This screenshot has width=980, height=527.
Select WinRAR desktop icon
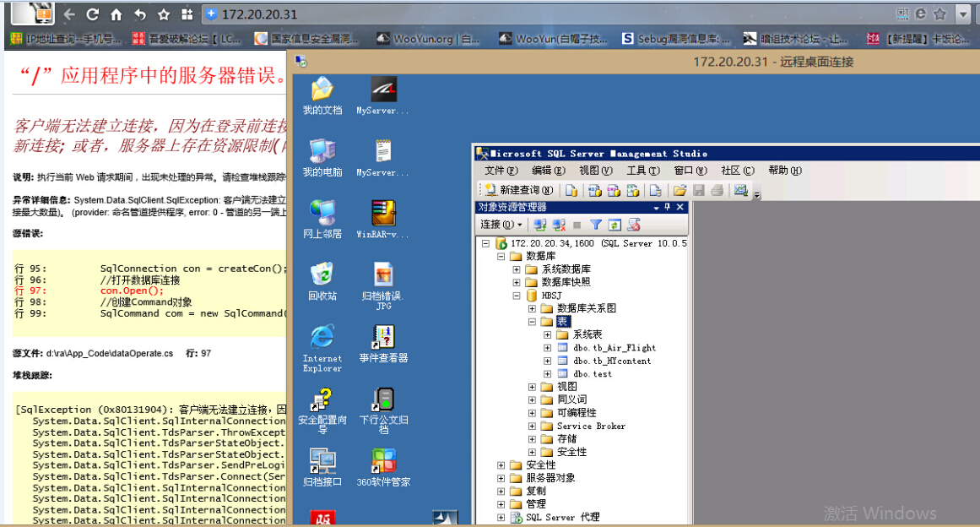[x=383, y=220]
